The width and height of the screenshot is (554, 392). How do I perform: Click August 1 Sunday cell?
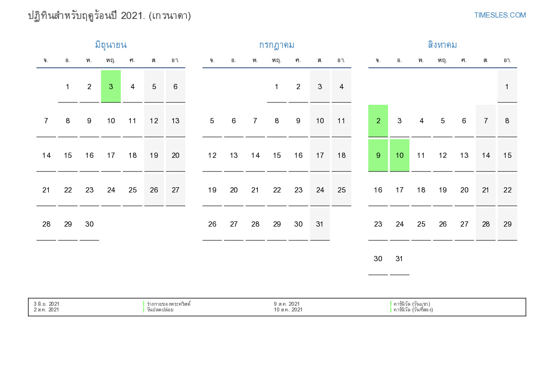pyautogui.click(x=508, y=87)
